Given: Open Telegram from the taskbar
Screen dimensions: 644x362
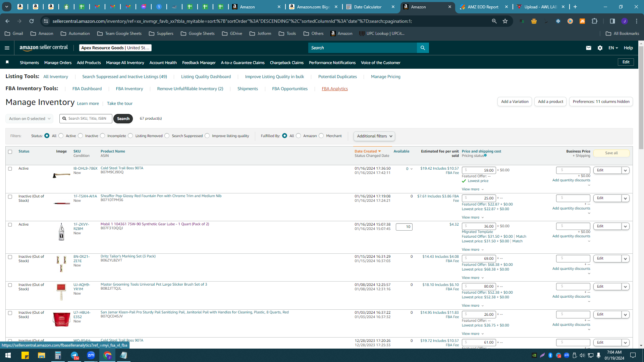Looking at the screenshot, I should coord(74,355).
